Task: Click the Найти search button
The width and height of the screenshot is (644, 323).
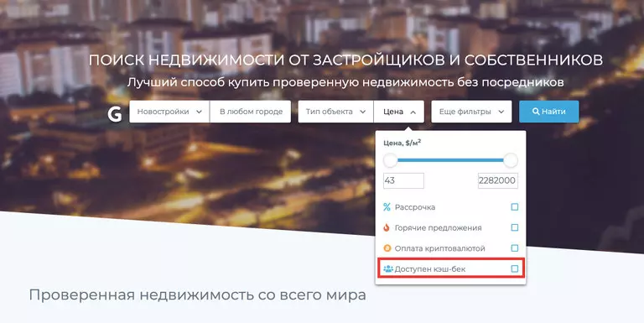Action: tap(549, 112)
